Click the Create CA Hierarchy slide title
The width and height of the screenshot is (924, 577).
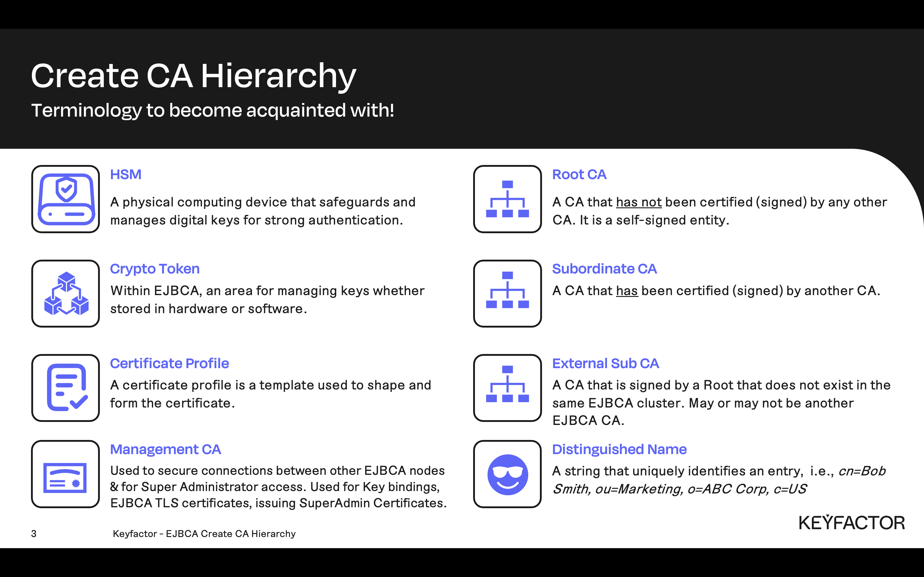click(193, 75)
